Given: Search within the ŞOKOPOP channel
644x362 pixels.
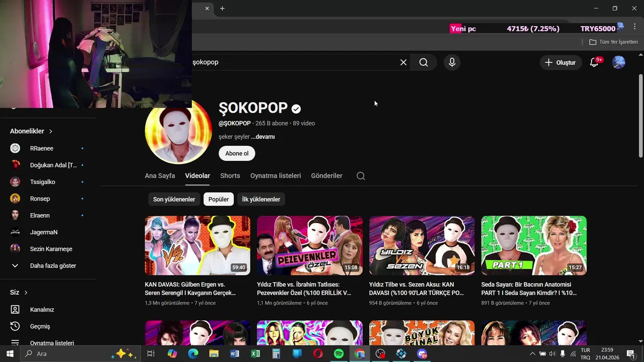Looking at the screenshot, I should (361, 176).
